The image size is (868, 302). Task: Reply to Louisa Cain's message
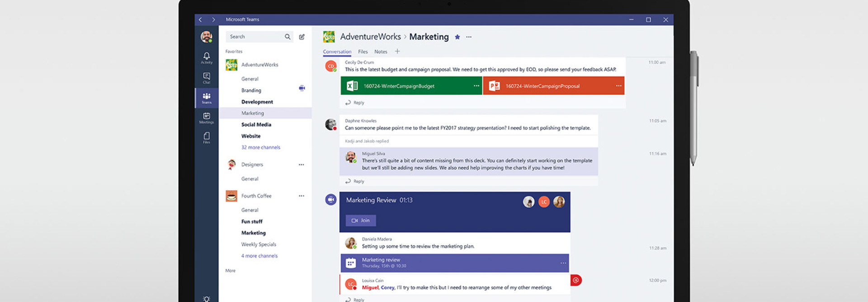[355, 299]
